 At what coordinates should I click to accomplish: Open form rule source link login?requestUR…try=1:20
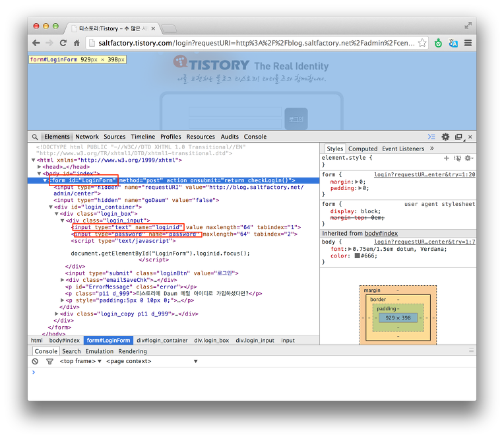(x=425, y=175)
